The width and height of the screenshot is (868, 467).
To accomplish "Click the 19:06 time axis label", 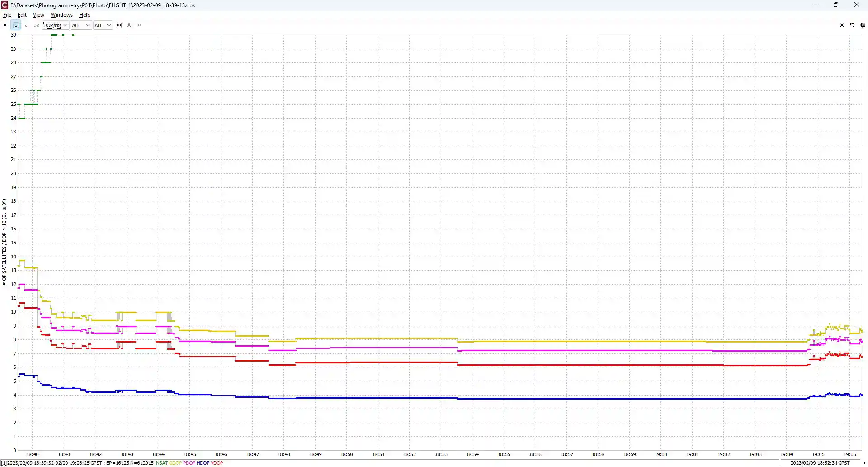I will pos(849,454).
